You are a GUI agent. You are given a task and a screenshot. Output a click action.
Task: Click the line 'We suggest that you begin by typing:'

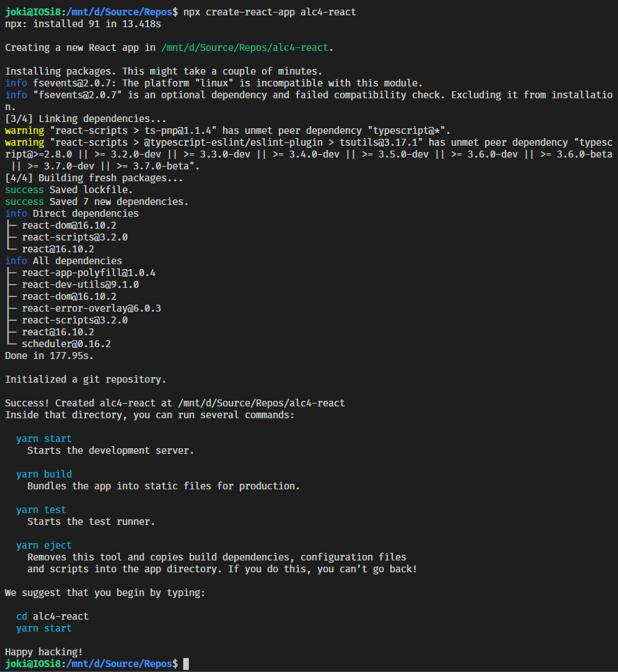[105, 593]
